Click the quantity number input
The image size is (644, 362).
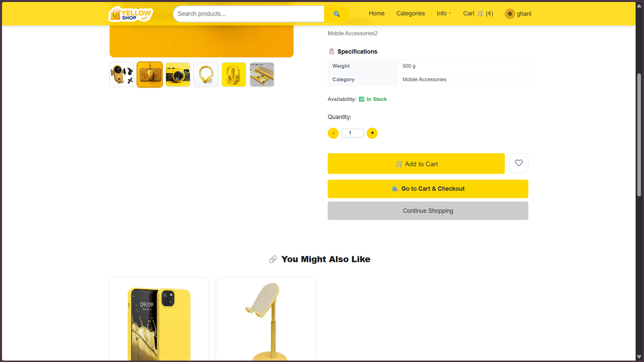click(353, 133)
